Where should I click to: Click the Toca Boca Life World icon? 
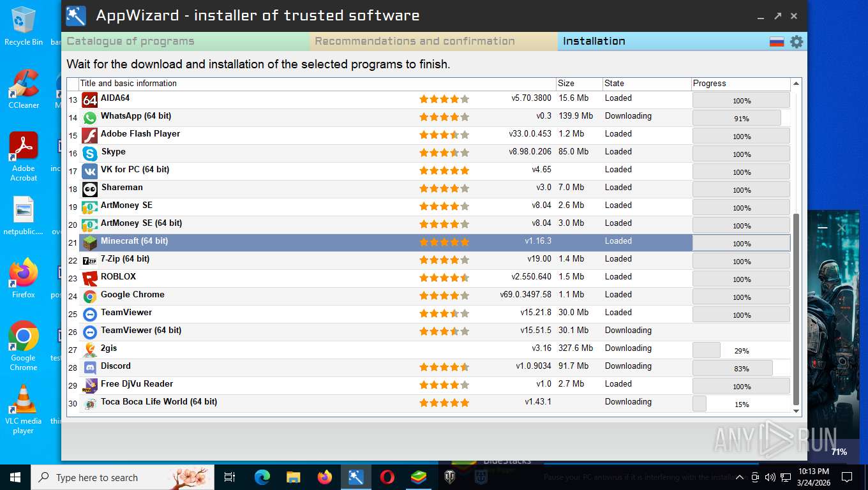click(x=90, y=403)
